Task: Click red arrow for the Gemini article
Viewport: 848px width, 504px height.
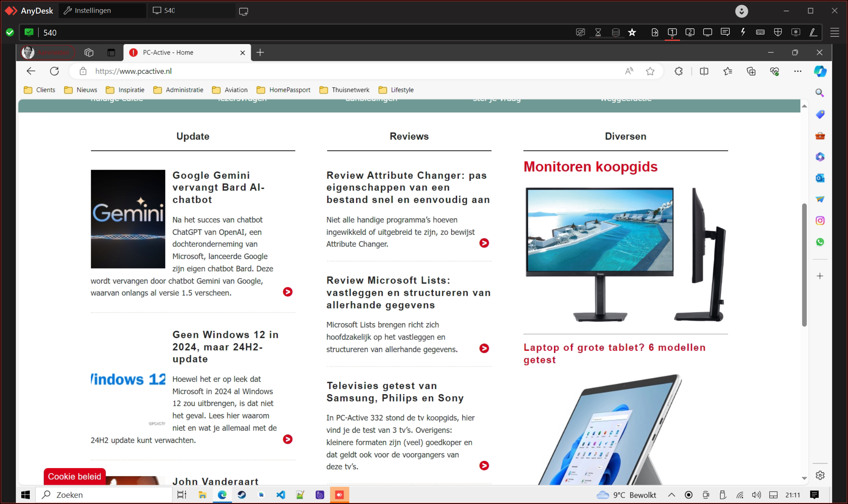Action: [x=288, y=292]
